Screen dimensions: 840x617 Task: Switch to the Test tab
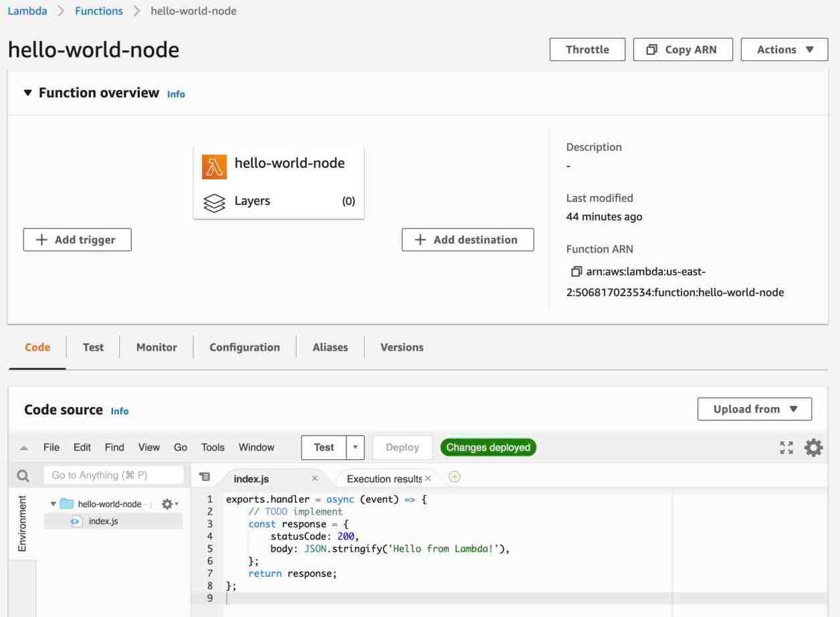tap(93, 347)
